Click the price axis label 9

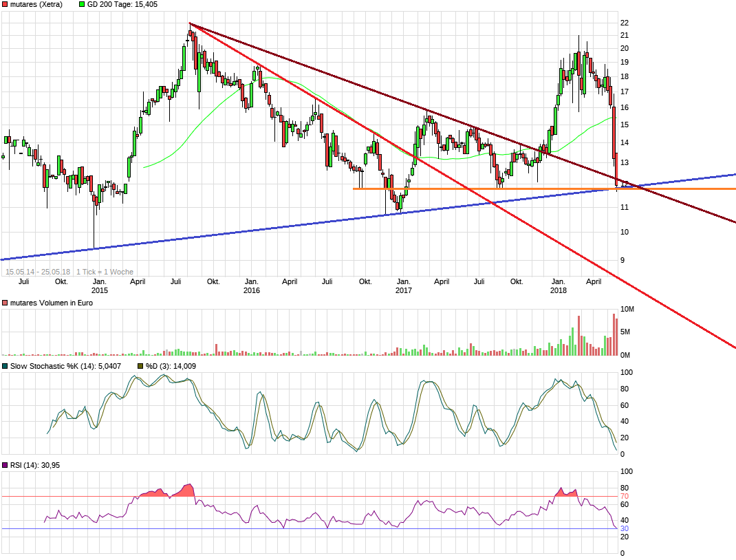pos(623,260)
